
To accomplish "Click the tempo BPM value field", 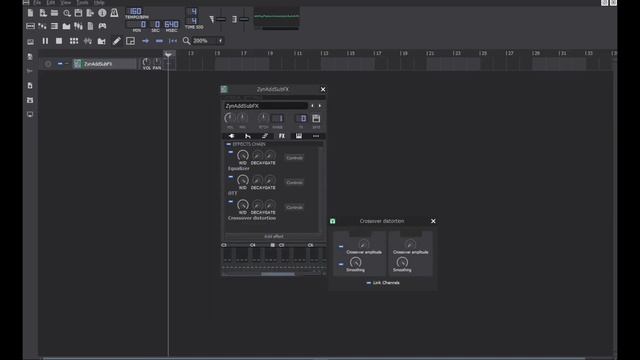I will click(135, 11).
